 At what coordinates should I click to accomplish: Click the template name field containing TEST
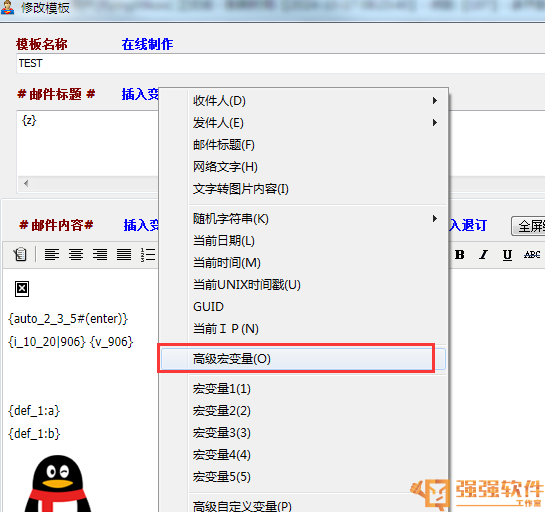point(281,63)
